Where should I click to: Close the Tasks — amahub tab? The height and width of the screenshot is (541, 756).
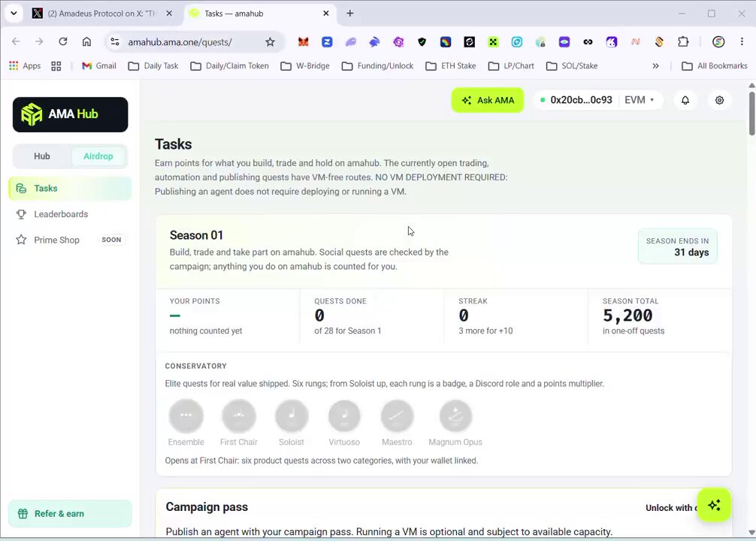(326, 14)
